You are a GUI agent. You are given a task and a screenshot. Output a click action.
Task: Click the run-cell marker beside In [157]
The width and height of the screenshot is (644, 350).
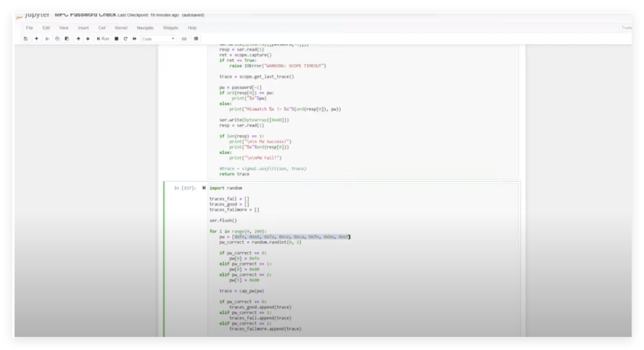coord(203,188)
